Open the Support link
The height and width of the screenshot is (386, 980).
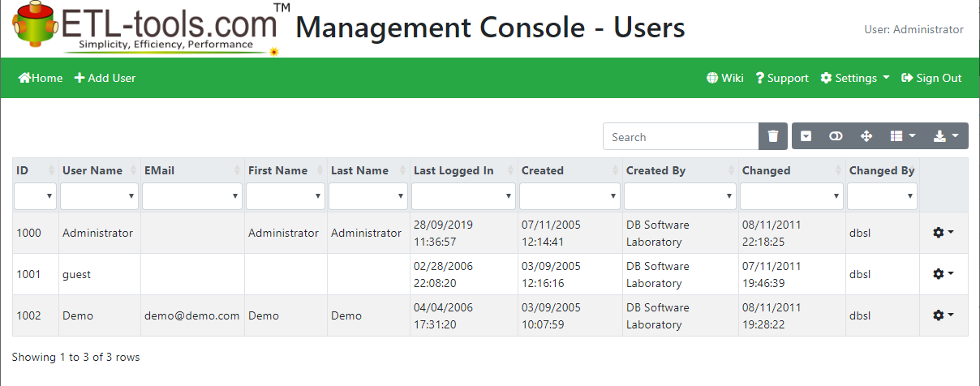coord(782,78)
